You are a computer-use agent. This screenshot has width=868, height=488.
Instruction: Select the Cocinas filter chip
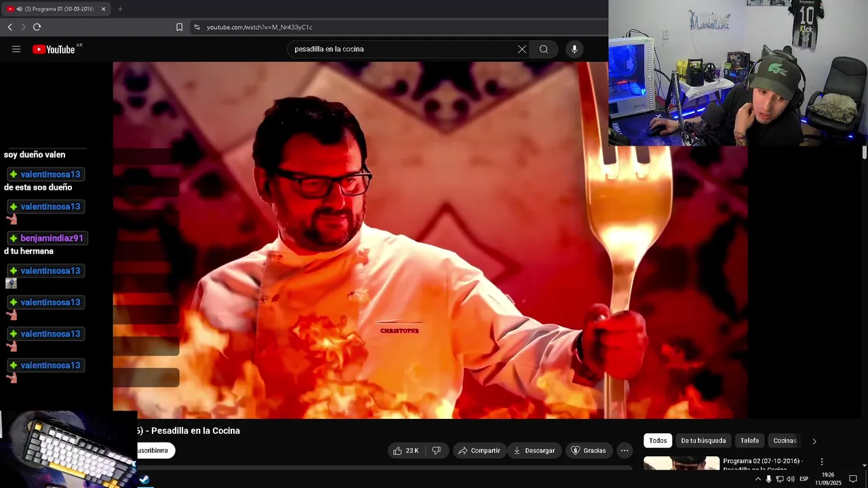point(785,441)
